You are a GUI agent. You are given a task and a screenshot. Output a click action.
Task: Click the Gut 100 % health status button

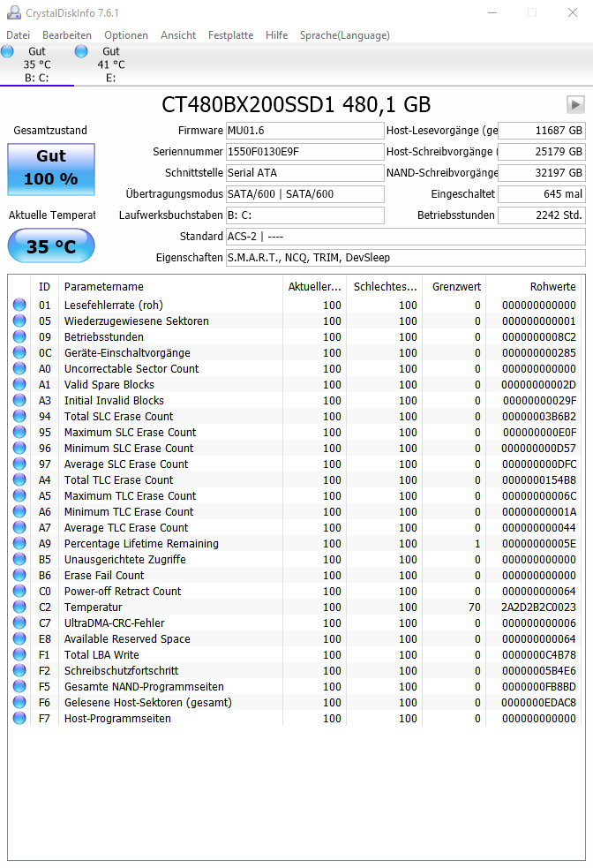coord(51,169)
